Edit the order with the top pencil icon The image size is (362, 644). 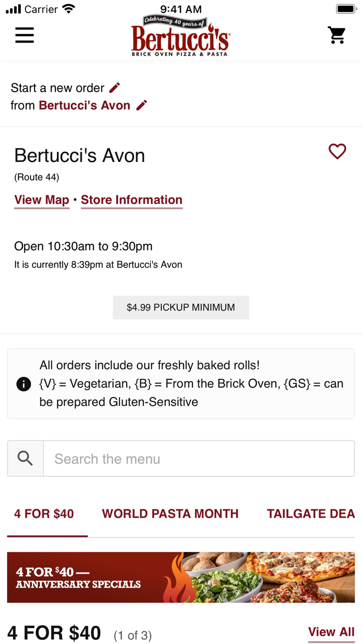(114, 87)
